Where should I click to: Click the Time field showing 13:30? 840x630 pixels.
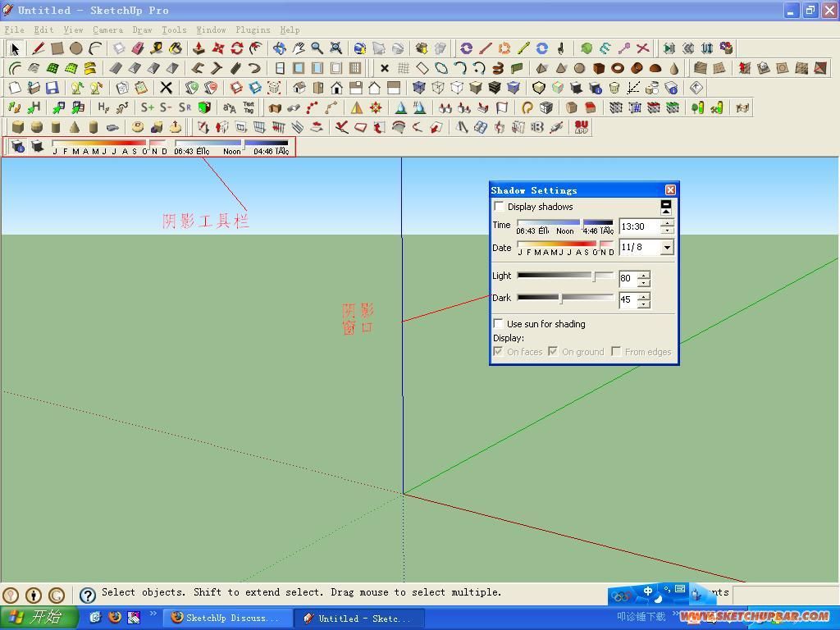(x=640, y=226)
